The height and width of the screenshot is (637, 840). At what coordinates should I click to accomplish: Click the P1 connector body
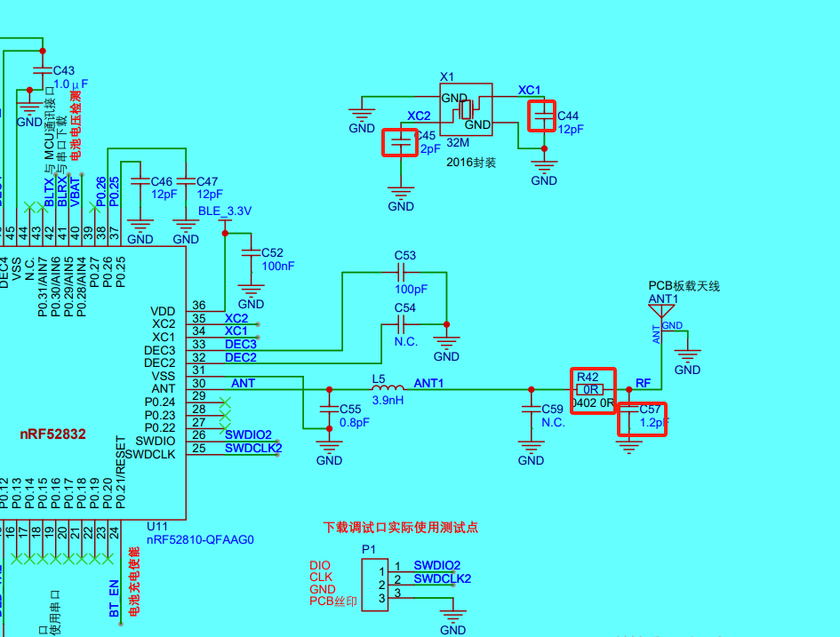[x=375, y=585]
